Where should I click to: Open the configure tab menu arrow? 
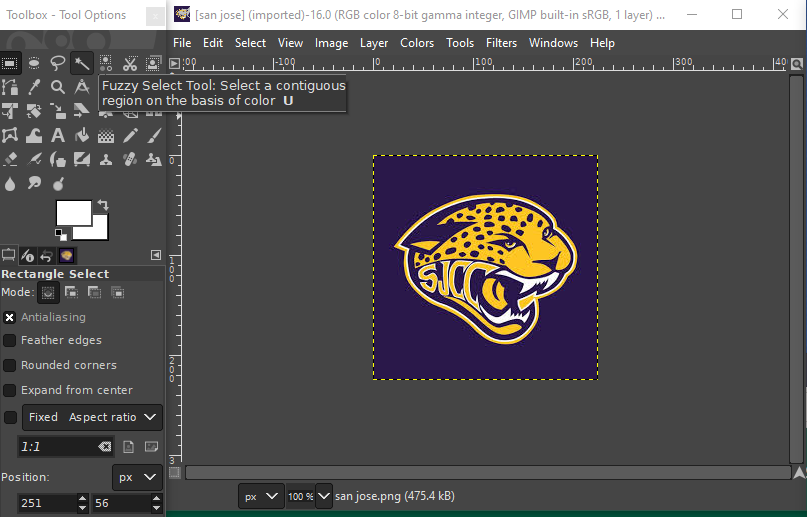(155, 255)
